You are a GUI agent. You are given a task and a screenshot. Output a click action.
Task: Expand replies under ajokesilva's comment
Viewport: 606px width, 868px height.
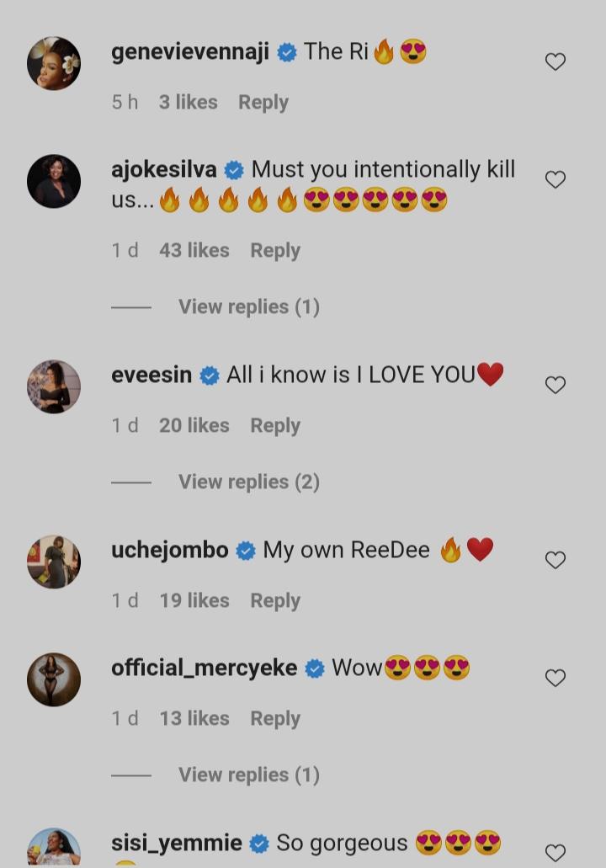point(248,307)
